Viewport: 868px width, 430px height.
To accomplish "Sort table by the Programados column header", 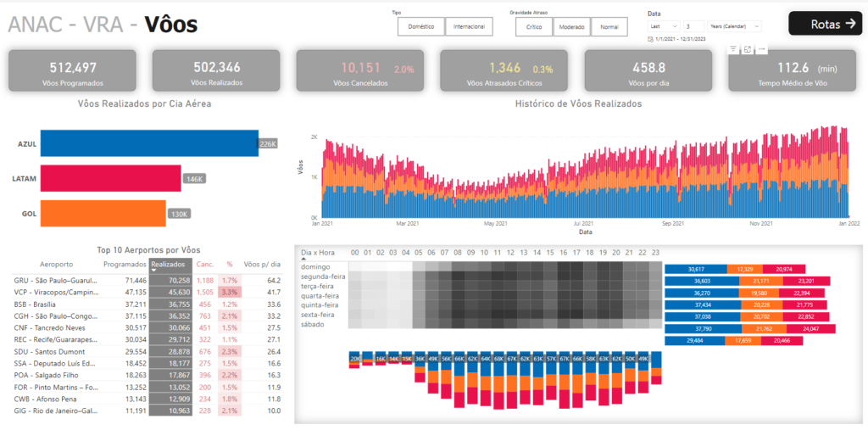I will coord(125,265).
